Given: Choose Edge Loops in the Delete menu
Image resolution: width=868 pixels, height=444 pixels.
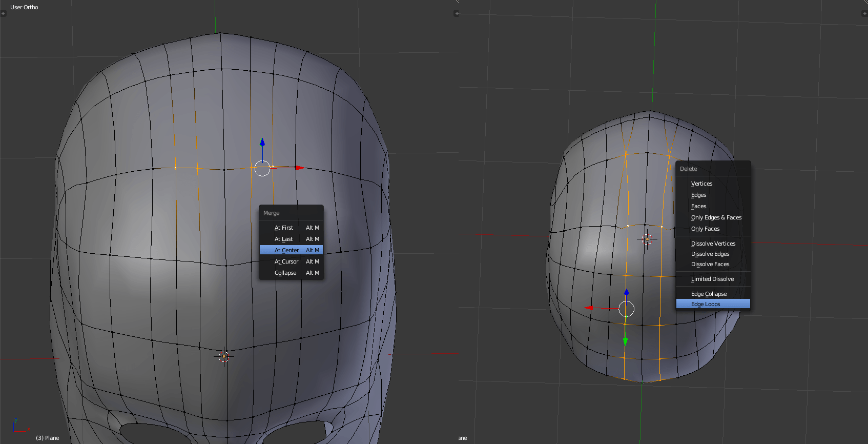Looking at the screenshot, I should (706, 304).
